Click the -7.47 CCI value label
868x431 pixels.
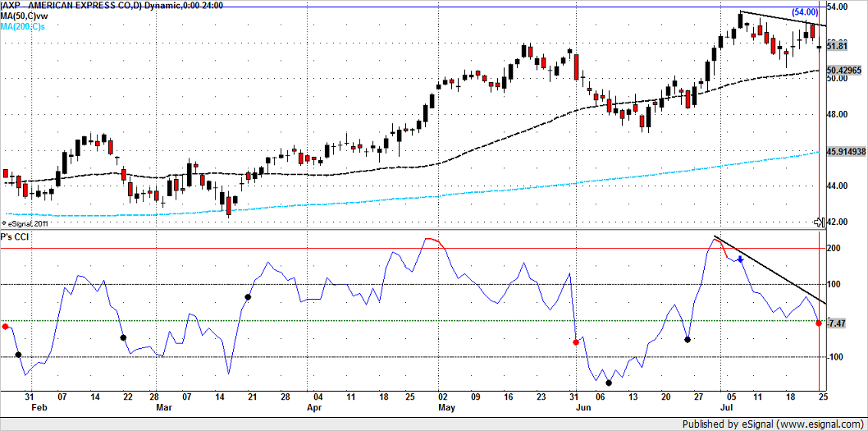[836, 323]
